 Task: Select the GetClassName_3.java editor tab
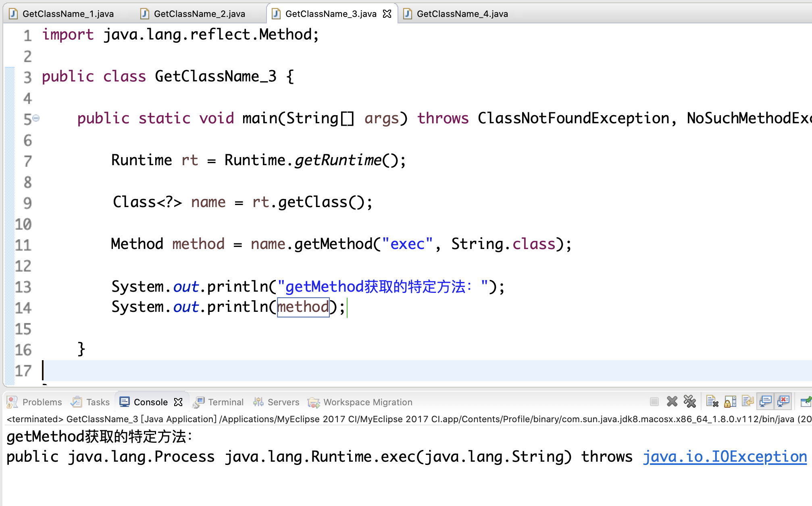coord(331,14)
